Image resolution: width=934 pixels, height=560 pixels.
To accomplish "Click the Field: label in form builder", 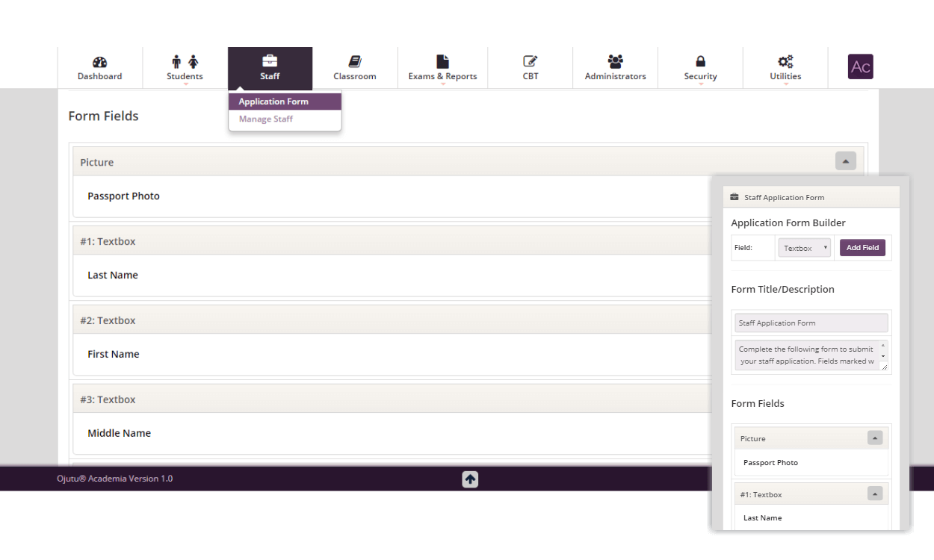I will (x=743, y=248).
